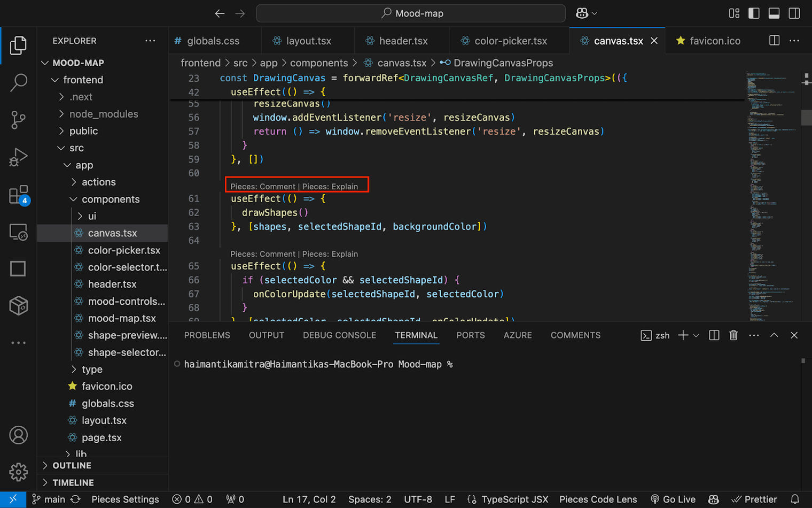Expand the OUTLINE section
The height and width of the screenshot is (508, 812).
[103, 465]
